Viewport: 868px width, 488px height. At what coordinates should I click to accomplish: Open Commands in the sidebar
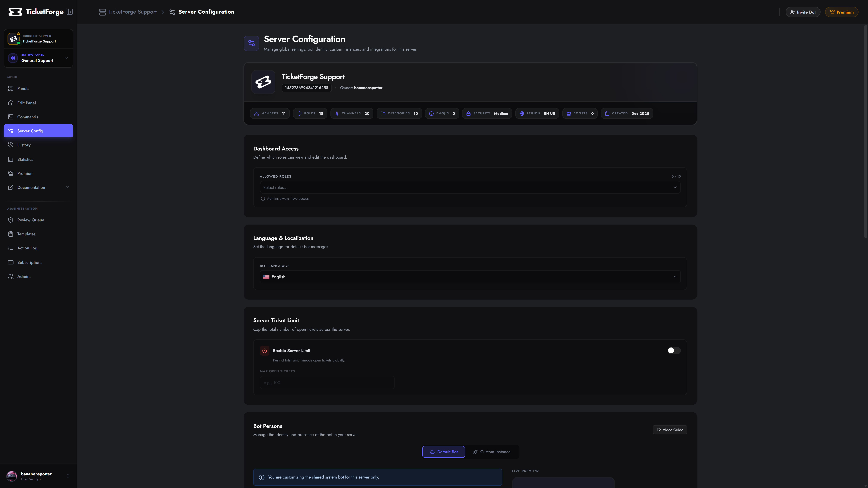pos(38,117)
